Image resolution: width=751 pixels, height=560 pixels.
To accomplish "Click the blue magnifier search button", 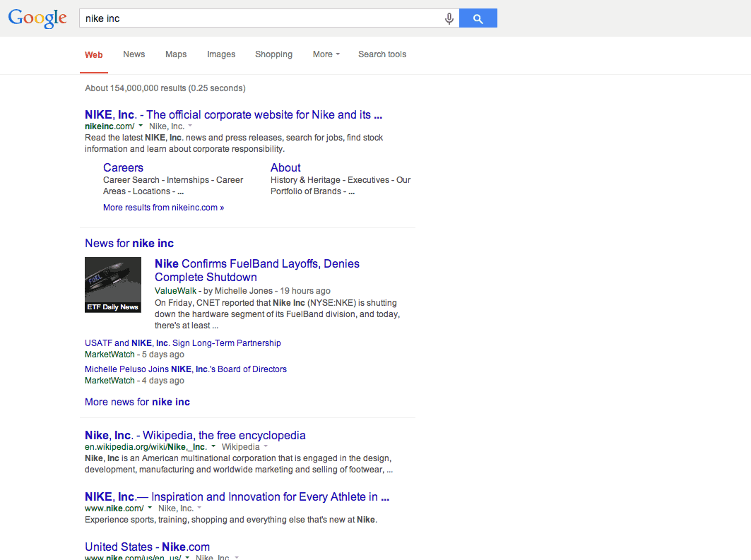I will tap(478, 18).
